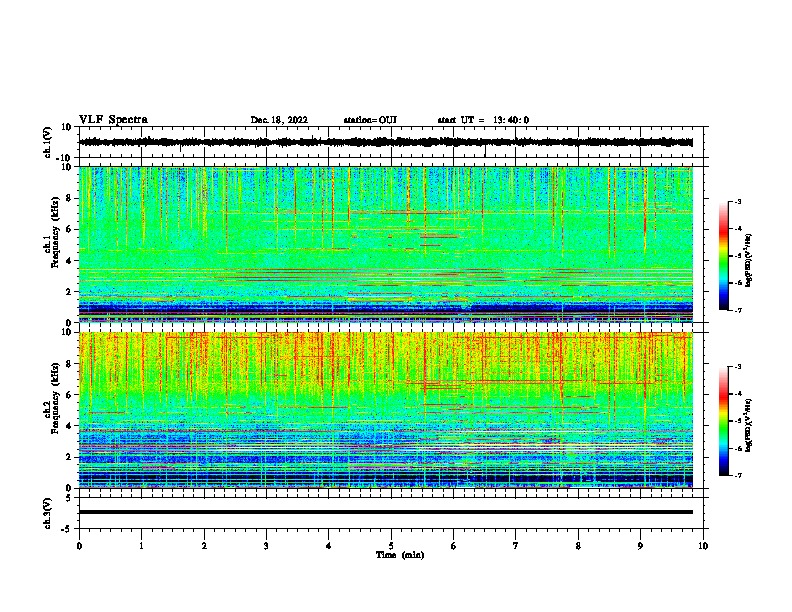Viewport: 792px width, 612px height.
Task: Click time axis tick label "2"
Action: click(204, 546)
